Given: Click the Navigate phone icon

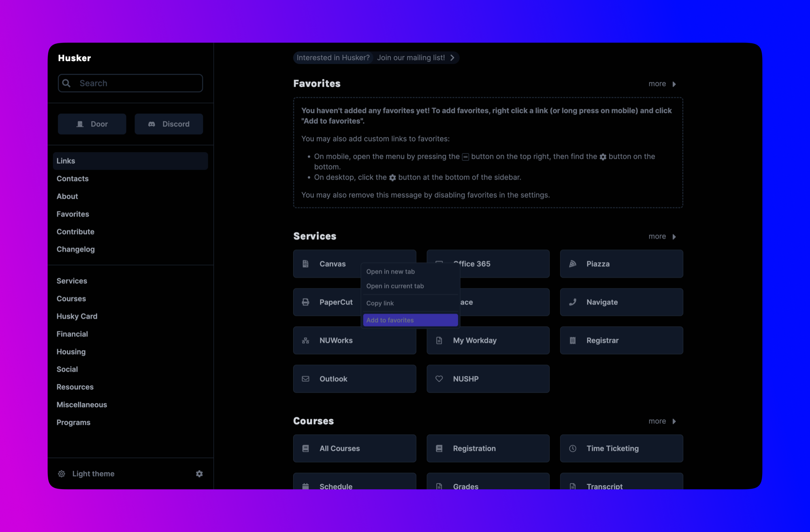Looking at the screenshot, I should (x=572, y=302).
